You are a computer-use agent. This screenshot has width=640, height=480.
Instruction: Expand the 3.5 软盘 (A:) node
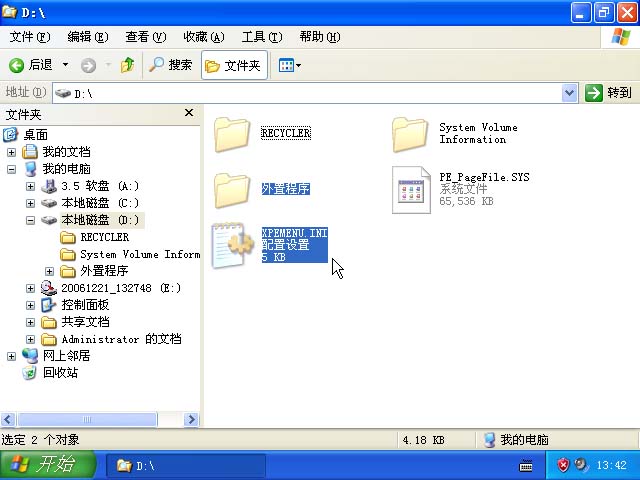[x=30, y=186]
